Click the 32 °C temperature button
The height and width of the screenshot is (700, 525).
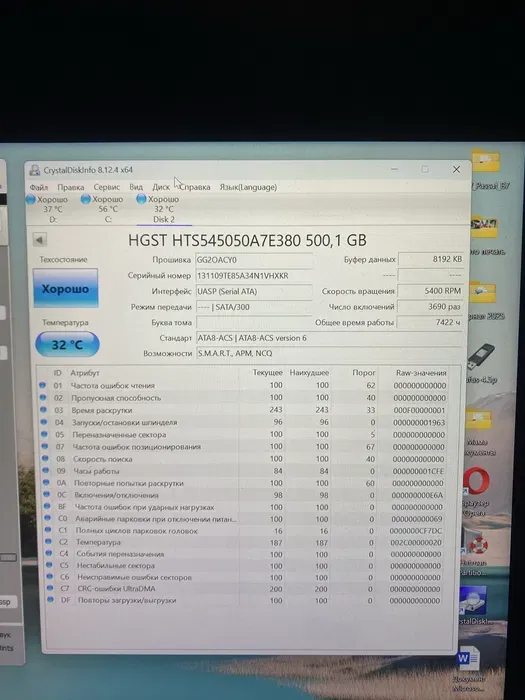pyautogui.click(x=67, y=344)
